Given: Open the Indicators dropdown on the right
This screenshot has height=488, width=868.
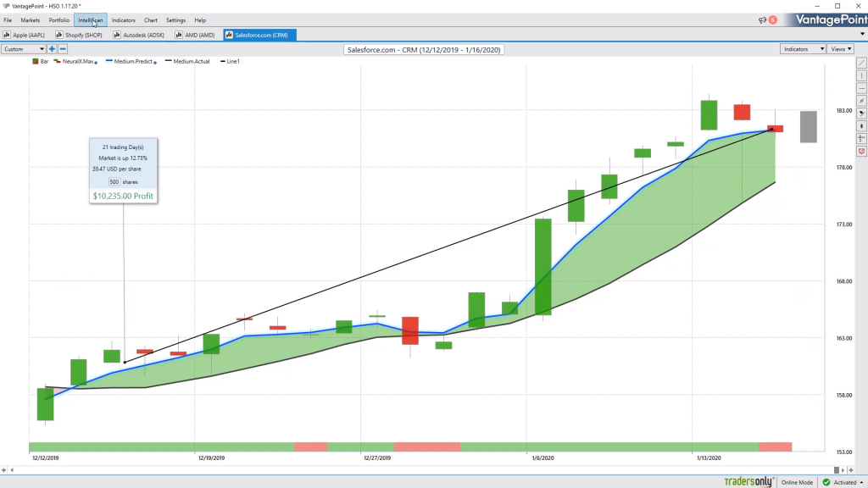Looking at the screenshot, I should click(803, 49).
